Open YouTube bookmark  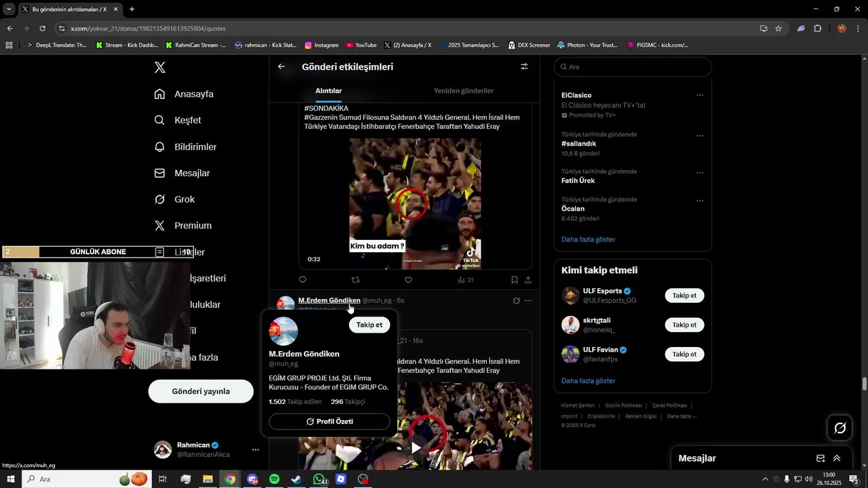click(x=361, y=45)
